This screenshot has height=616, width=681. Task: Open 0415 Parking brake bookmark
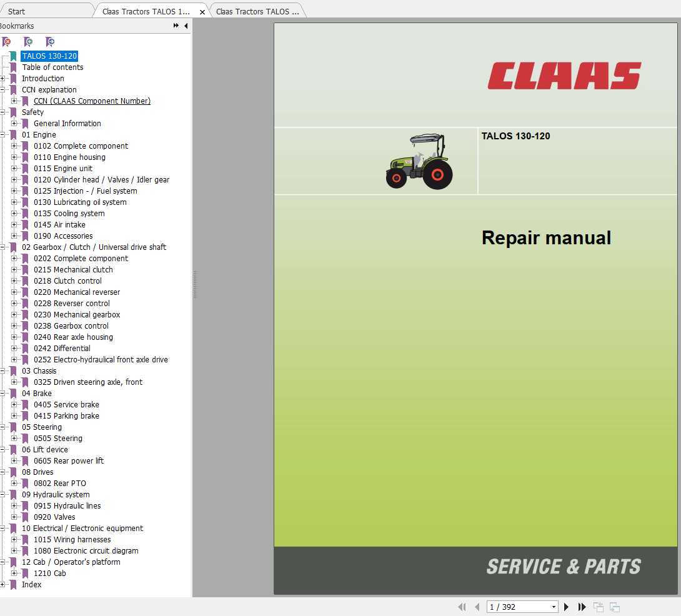[x=66, y=415]
